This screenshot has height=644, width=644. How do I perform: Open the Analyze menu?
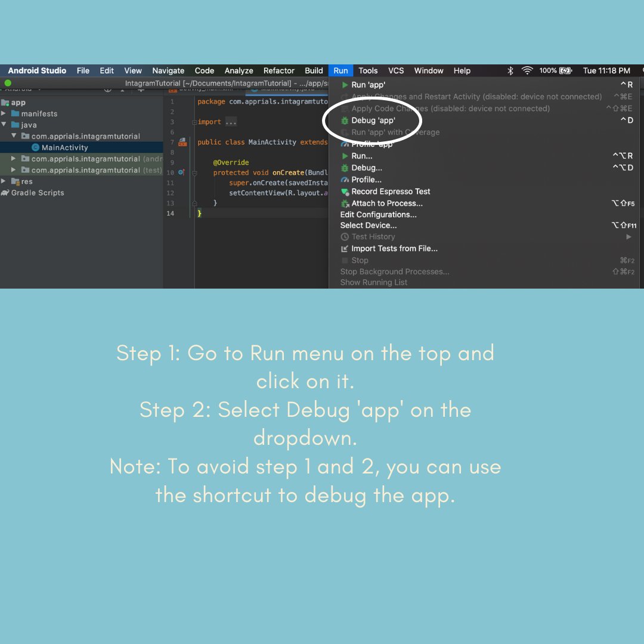(x=239, y=70)
